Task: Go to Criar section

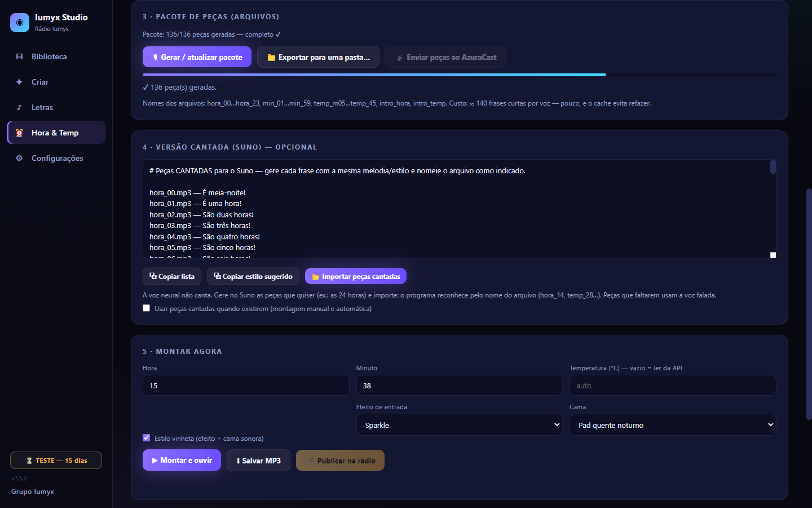Action: [56, 82]
